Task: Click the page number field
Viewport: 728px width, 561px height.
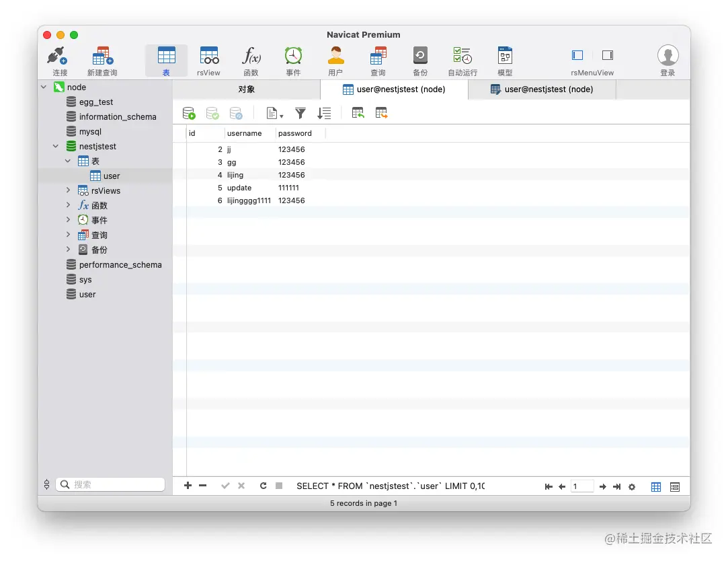Action: (582, 486)
